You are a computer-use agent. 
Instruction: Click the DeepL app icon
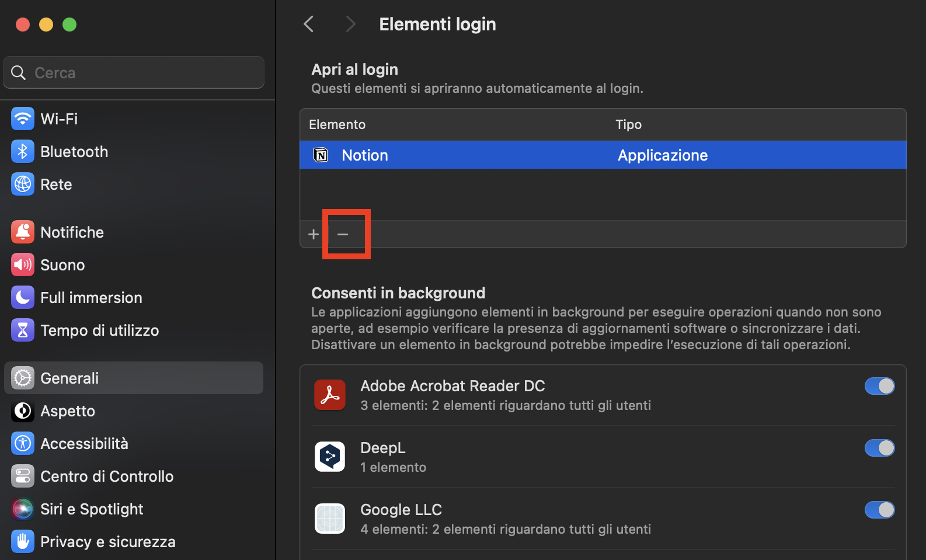point(330,457)
